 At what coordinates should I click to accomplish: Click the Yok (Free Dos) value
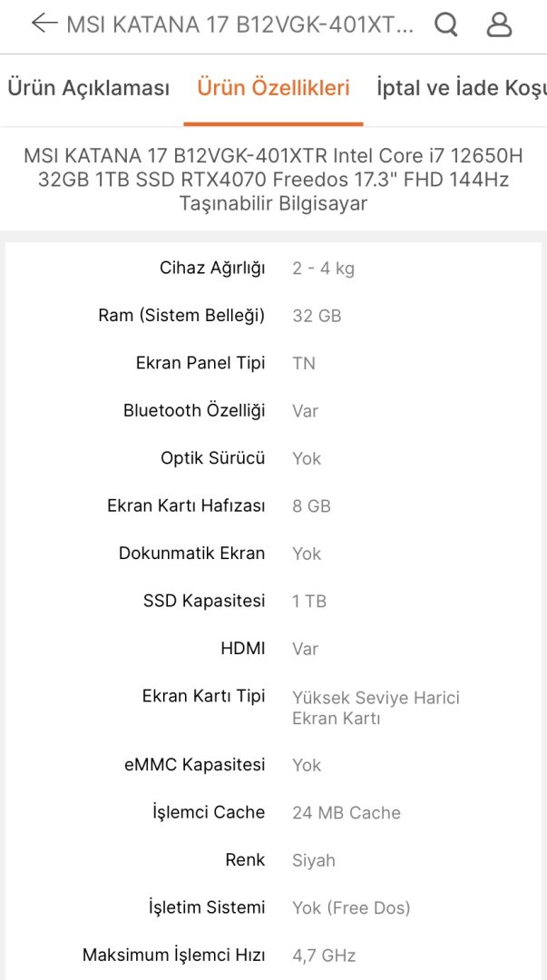[x=351, y=907]
